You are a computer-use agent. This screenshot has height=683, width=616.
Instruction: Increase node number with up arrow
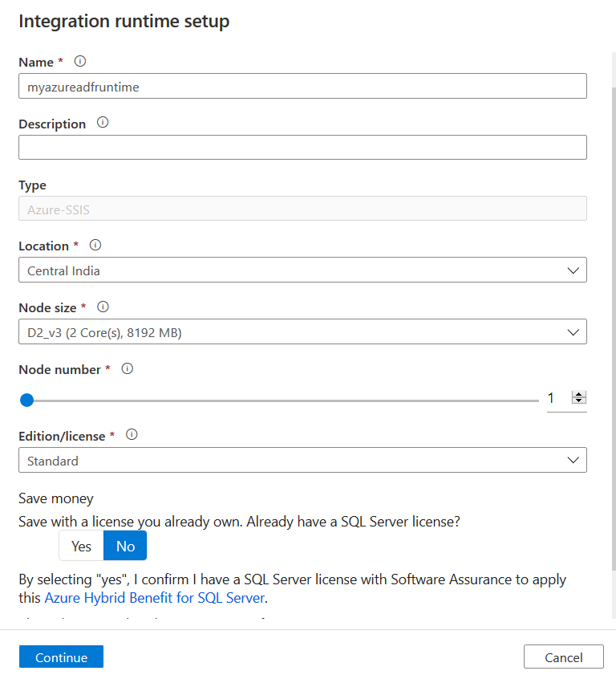579,394
